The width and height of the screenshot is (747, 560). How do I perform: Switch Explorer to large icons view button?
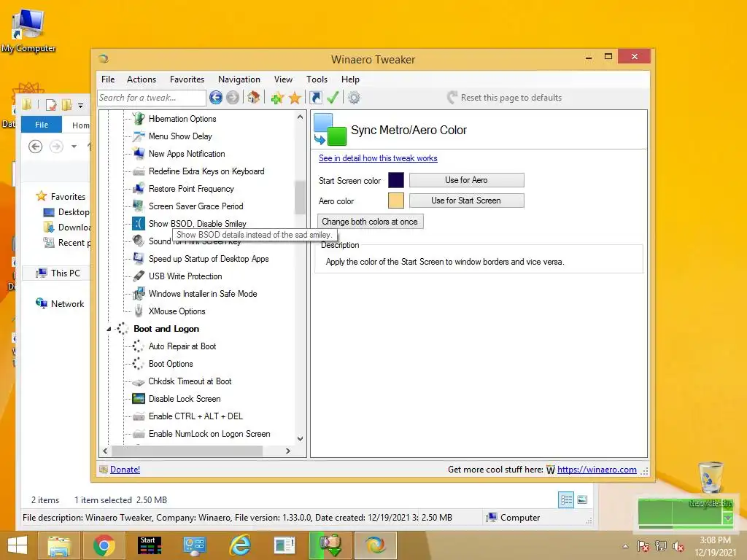pos(582,499)
